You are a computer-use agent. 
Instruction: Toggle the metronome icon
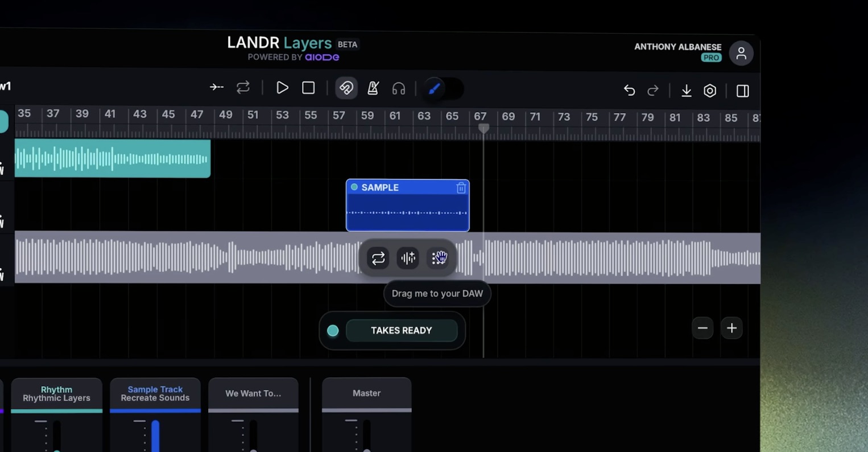click(373, 88)
